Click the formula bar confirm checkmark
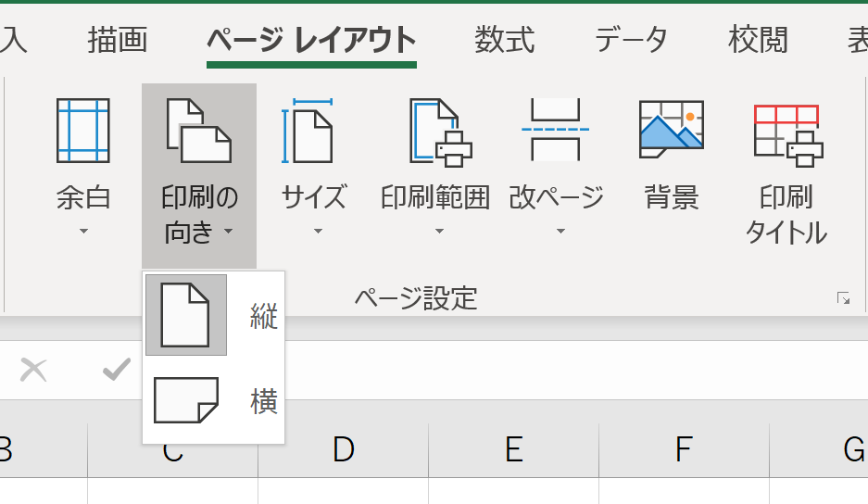The height and width of the screenshot is (504, 868). coord(117,370)
